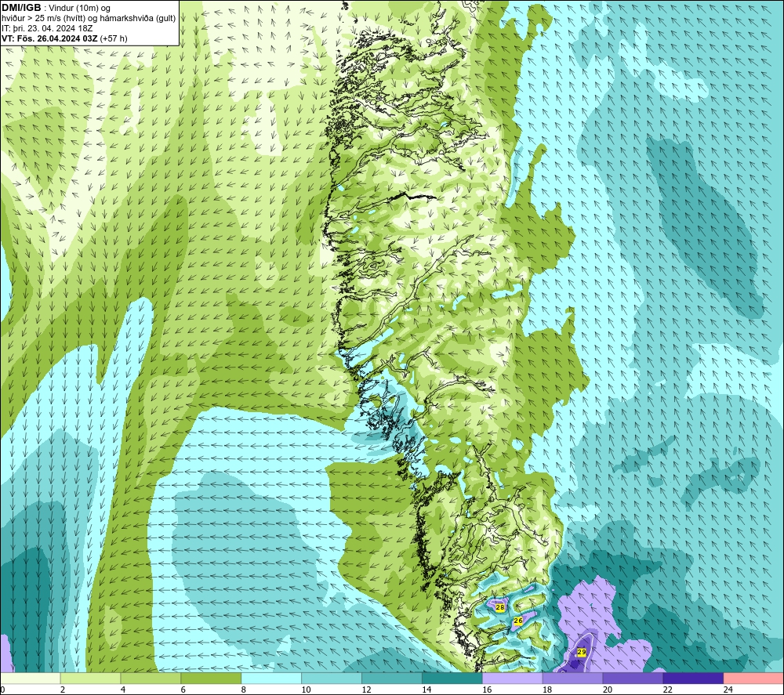
Task: Click legend scale value 22
Action: coord(667,690)
